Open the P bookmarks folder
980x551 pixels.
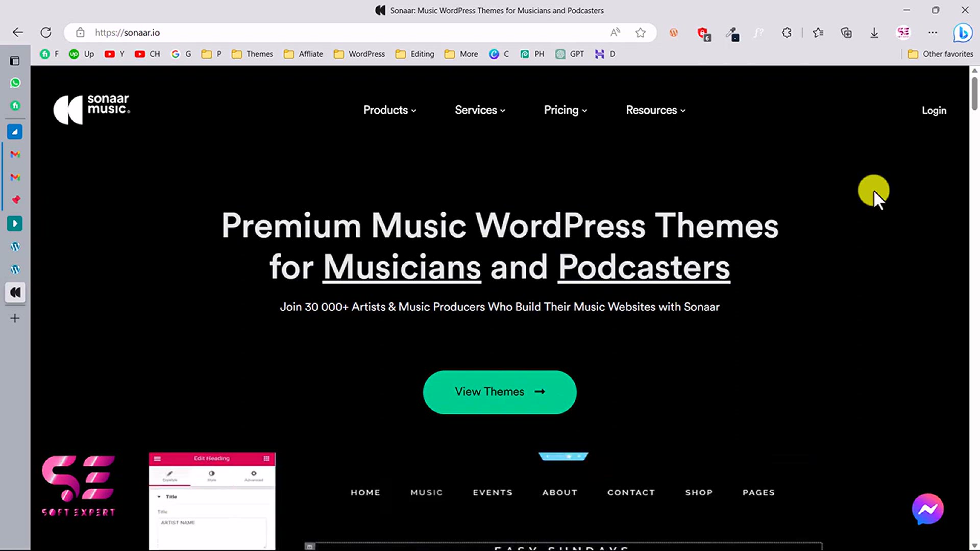211,54
